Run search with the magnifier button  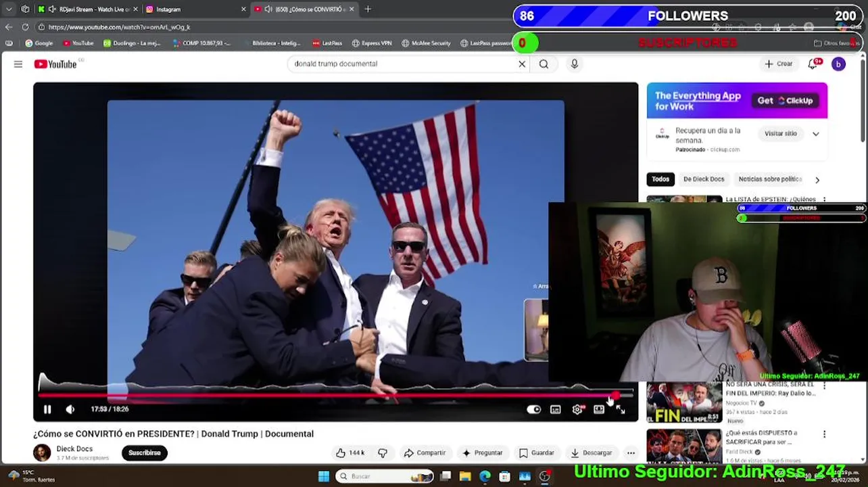coord(544,64)
